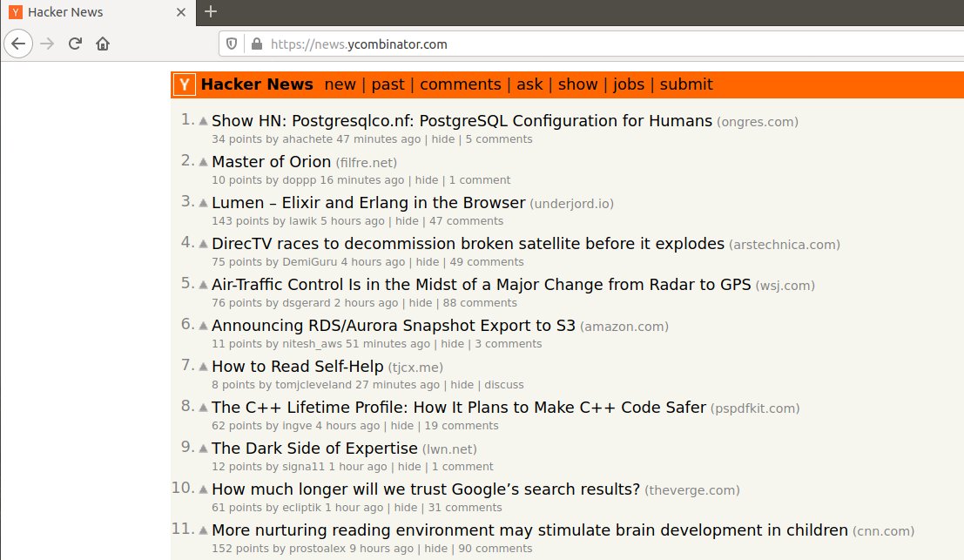The height and width of the screenshot is (560, 964).
Task: Select the Hacker News browser tab
Action: coord(98,13)
